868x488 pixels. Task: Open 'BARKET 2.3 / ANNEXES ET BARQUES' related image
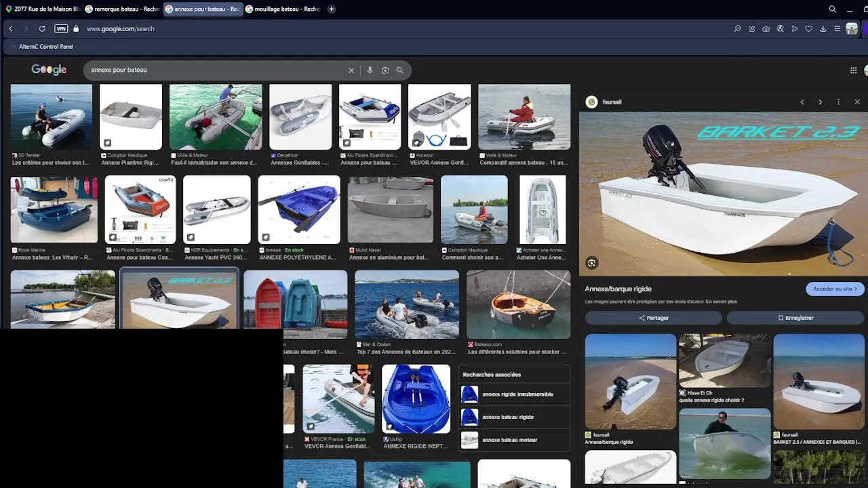pos(818,382)
